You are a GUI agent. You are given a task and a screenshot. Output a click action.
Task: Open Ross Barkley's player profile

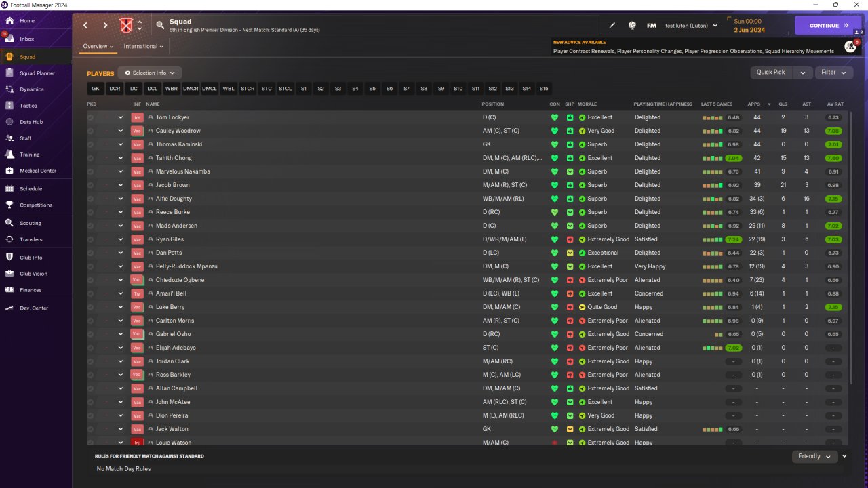(x=173, y=375)
